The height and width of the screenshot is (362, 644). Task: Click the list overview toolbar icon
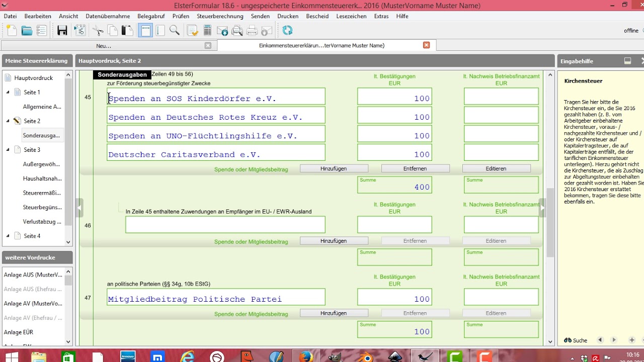[42, 31]
